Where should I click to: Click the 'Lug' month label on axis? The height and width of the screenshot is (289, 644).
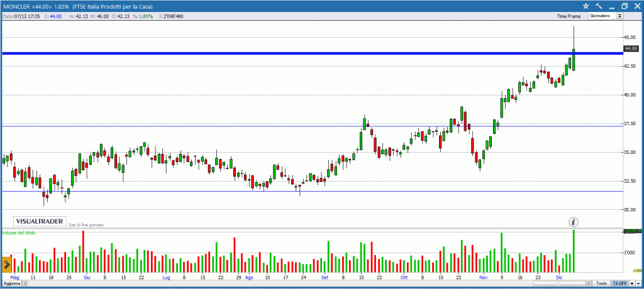166,278
